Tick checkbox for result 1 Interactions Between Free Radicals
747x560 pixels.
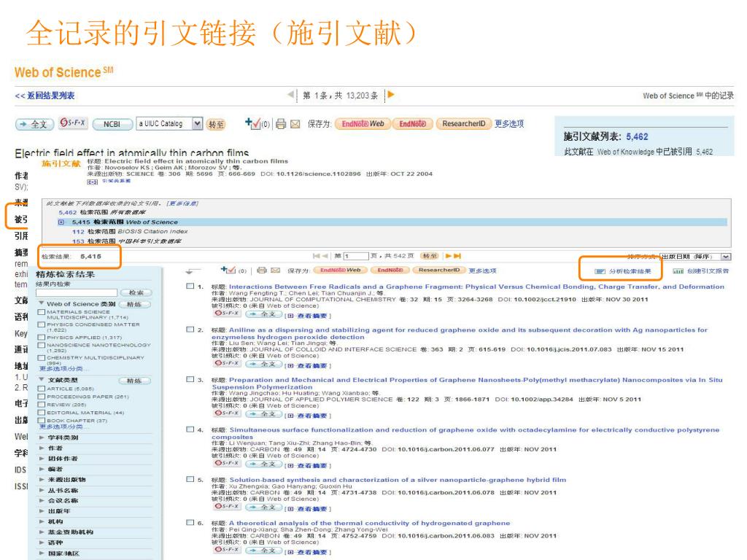click(190, 286)
